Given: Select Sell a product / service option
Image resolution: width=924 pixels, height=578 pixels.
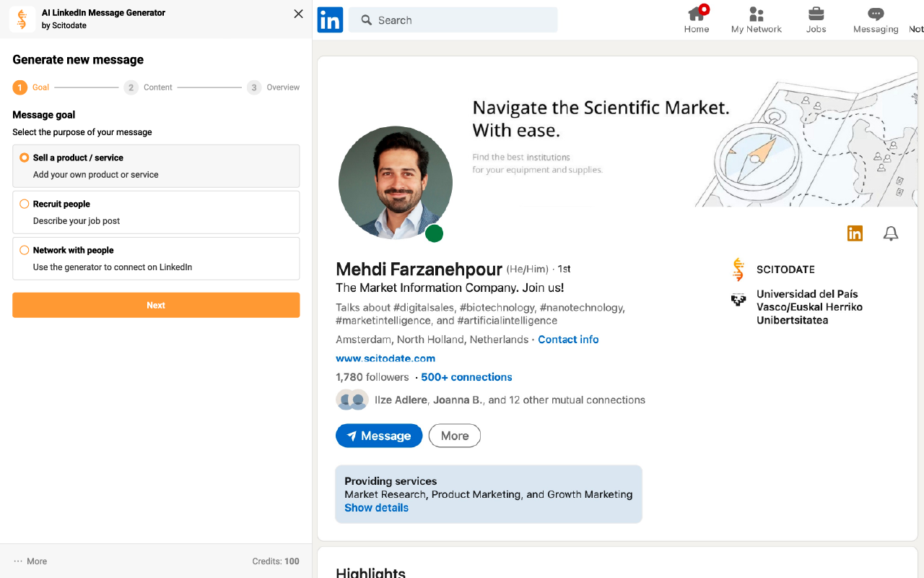Looking at the screenshot, I should point(25,158).
